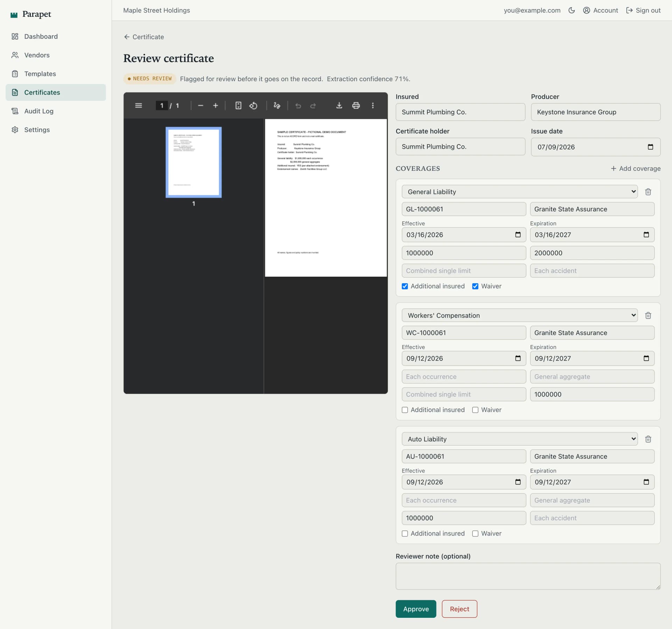Open Workers' Compensation coverage type dropdown
The width and height of the screenshot is (672, 629).
(x=519, y=315)
